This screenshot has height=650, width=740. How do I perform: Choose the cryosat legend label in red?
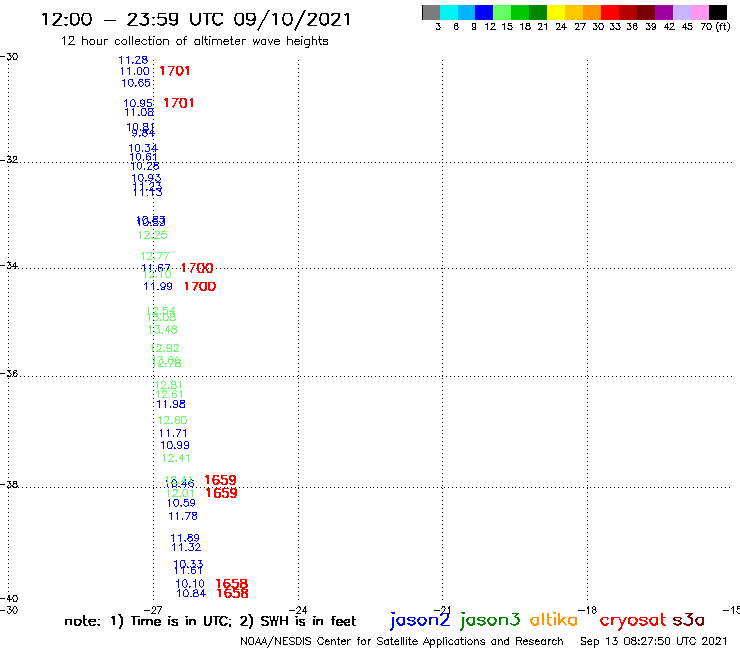pyautogui.click(x=632, y=620)
